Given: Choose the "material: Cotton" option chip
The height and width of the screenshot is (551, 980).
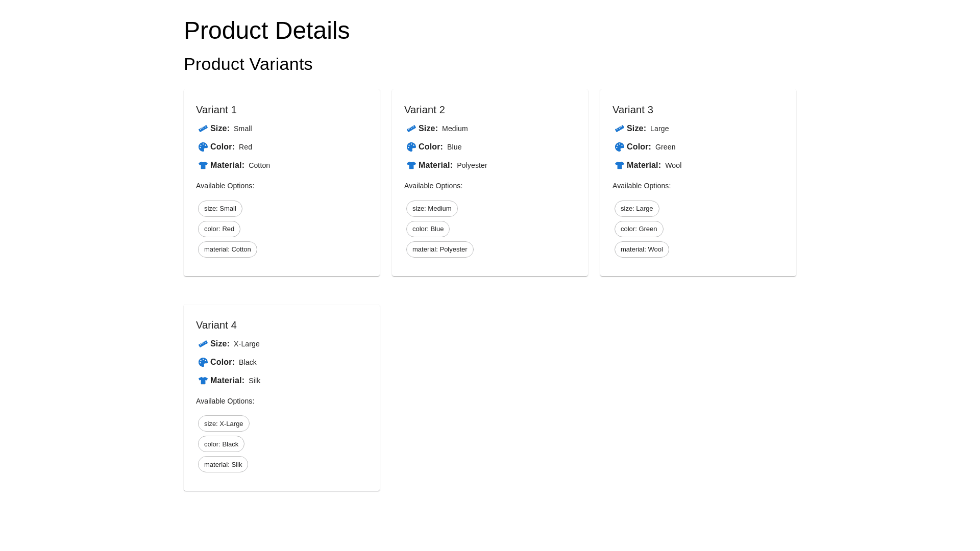Looking at the screenshot, I should 228,249.
